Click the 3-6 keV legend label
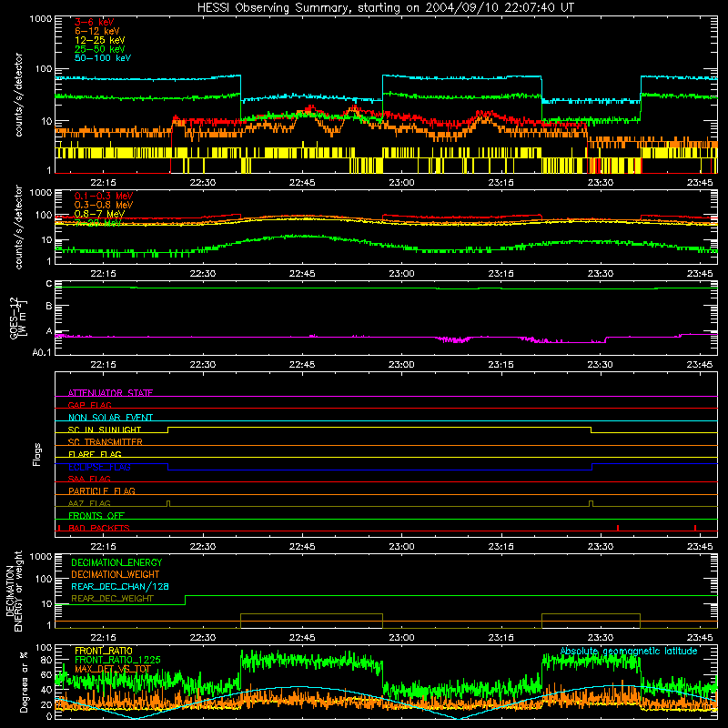 tap(94, 22)
